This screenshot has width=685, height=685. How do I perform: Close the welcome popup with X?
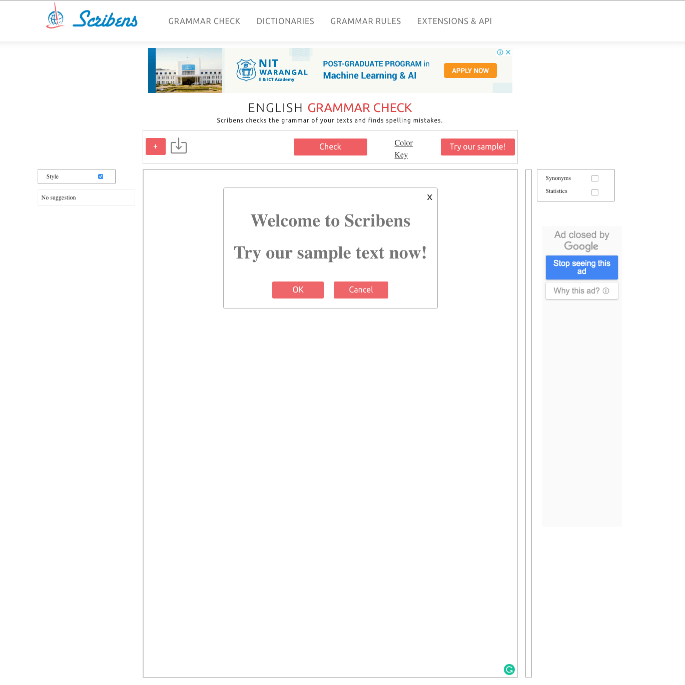(430, 197)
